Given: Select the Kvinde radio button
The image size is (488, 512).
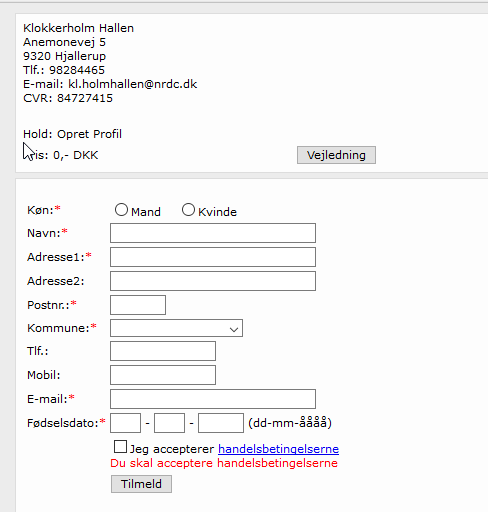Looking at the screenshot, I should (188, 210).
